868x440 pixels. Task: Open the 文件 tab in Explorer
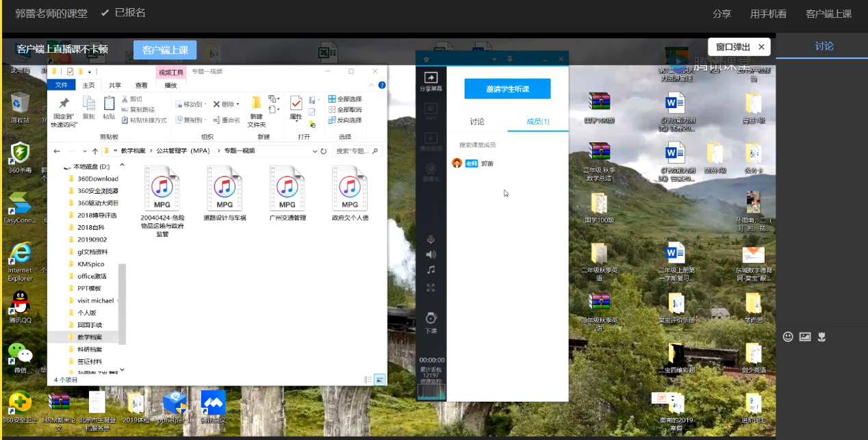pyautogui.click(x=62, y=85)
